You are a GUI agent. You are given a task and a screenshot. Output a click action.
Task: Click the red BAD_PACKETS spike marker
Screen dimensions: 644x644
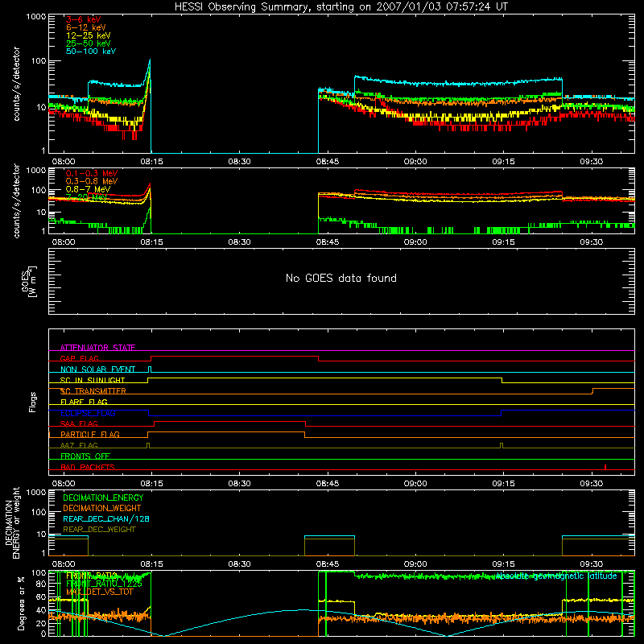(605, 467)
